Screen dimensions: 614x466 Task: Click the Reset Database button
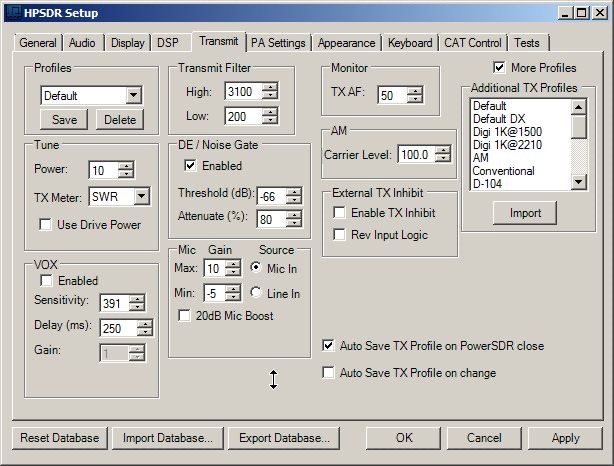click(60, 438)
